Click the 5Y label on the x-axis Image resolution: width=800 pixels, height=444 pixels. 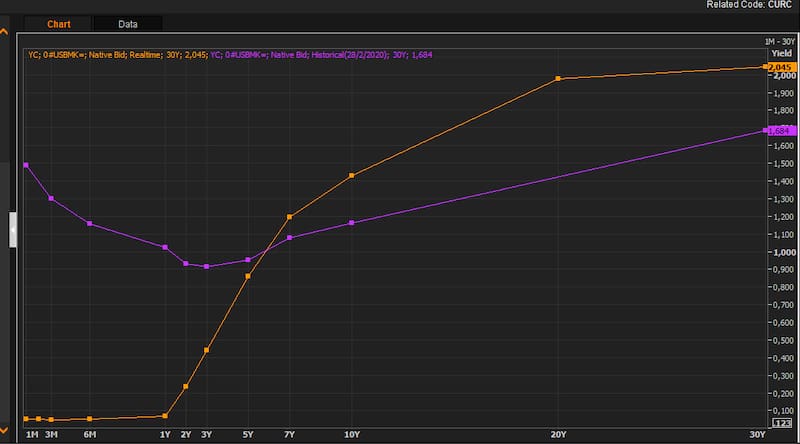(247, 434)
